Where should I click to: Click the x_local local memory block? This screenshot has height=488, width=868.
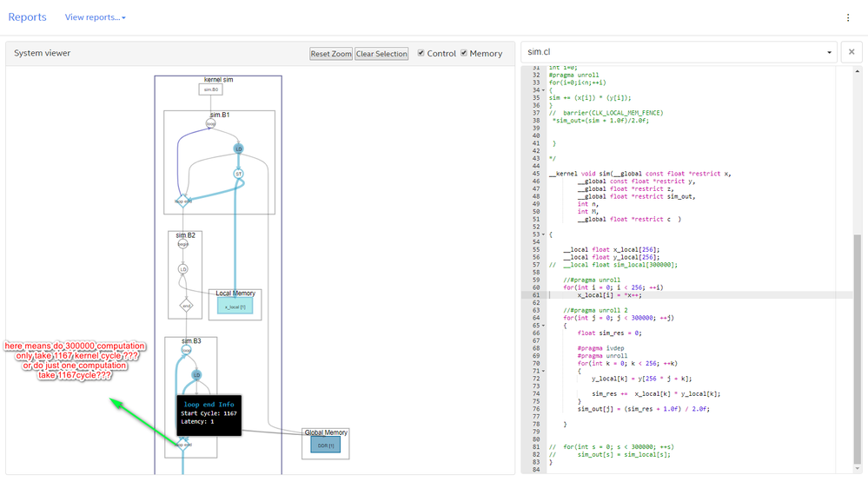click(x=235, y=307)
